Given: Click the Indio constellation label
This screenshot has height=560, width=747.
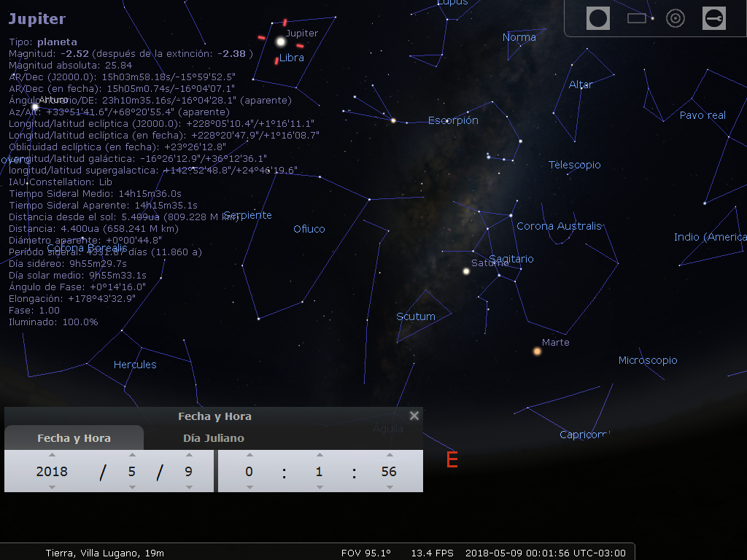Looking at the screenshot, I should (711, 237).
